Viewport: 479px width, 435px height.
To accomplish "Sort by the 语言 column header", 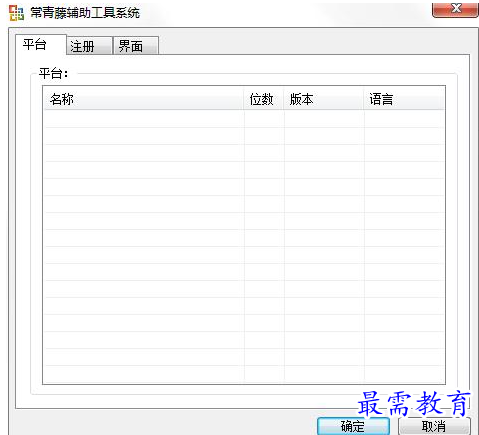I will coord(404,99).
